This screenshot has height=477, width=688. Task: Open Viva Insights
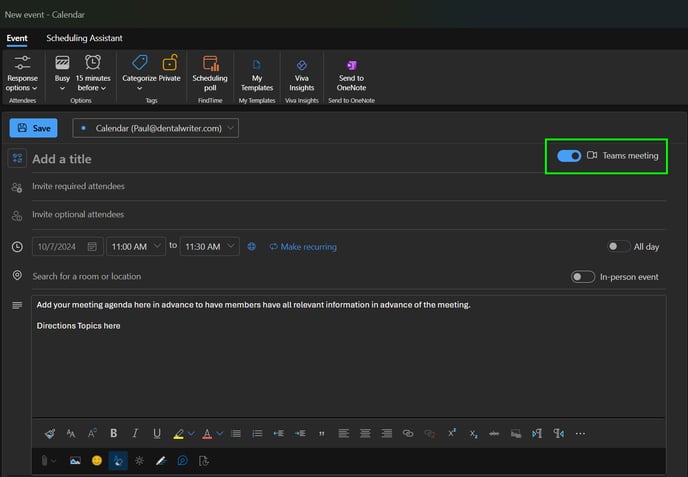301,75
